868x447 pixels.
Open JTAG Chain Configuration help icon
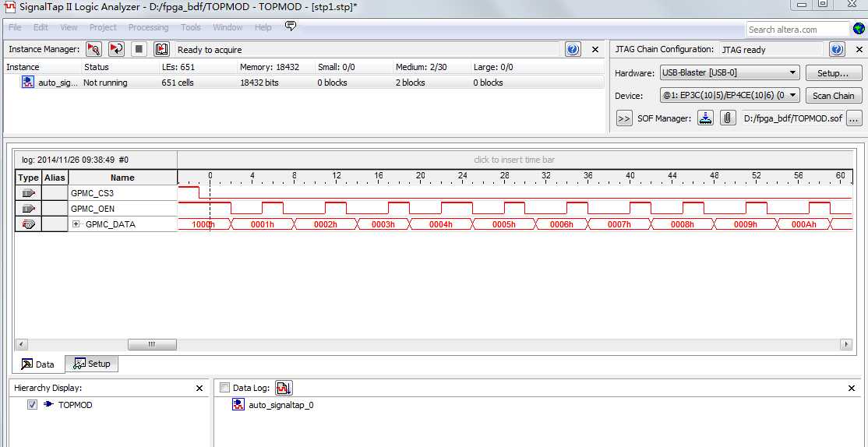coord(837,49)
